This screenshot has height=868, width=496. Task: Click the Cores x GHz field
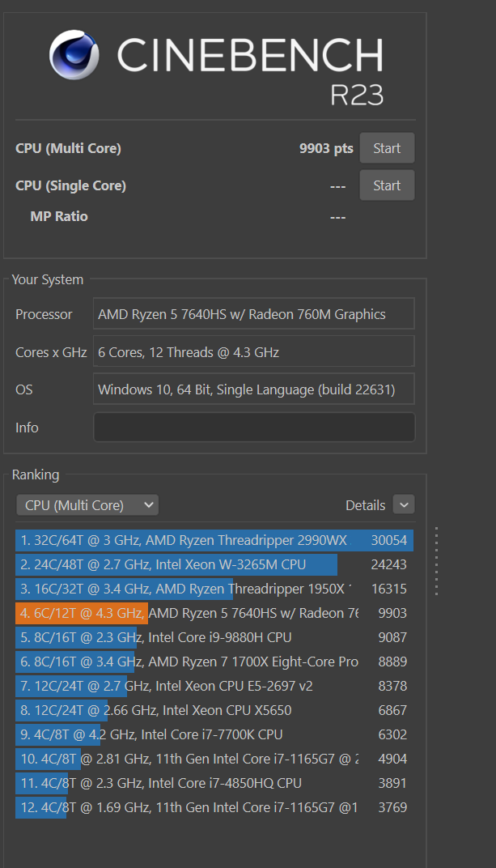(254, 351)
